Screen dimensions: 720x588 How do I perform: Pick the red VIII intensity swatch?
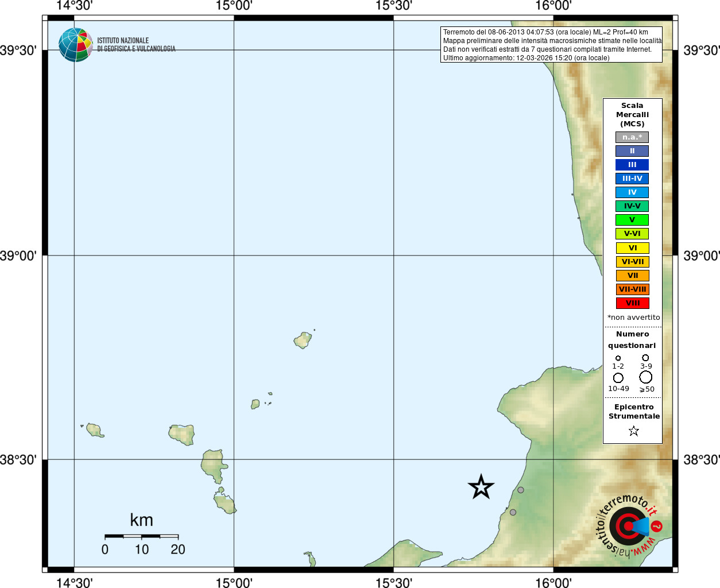pos(632,303)
